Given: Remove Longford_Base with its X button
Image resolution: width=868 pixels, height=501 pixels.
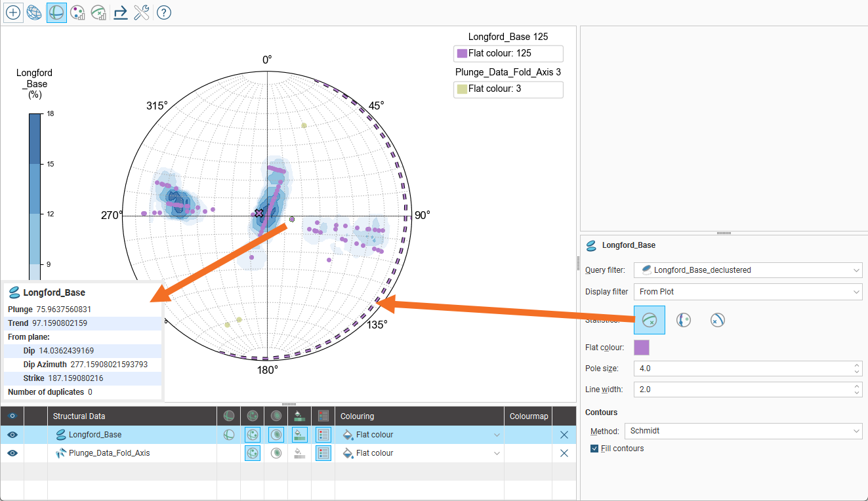Looking at the screenshot, I should click(x=564, y=435).
